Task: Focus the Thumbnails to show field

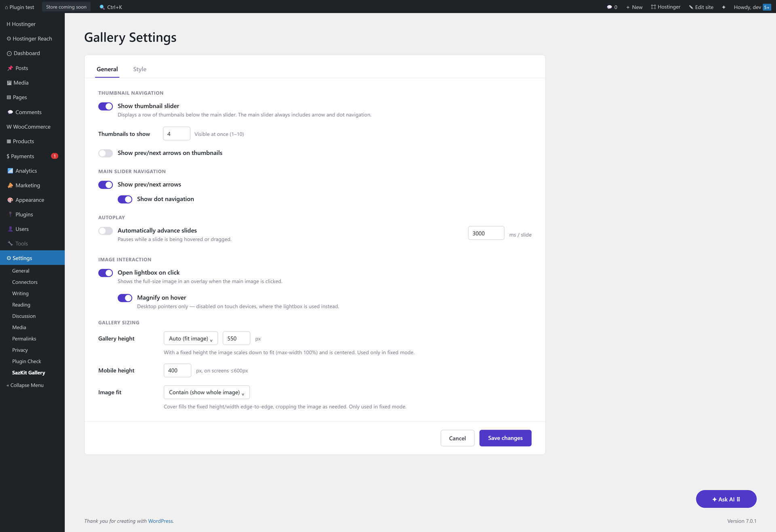Action: 177,134
